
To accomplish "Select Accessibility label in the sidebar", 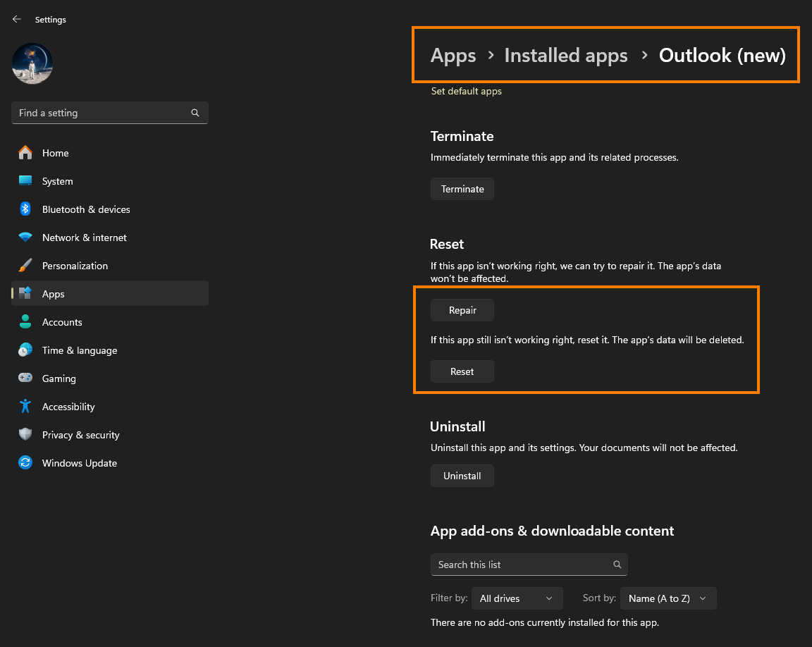I will click(x=68, y=407).
